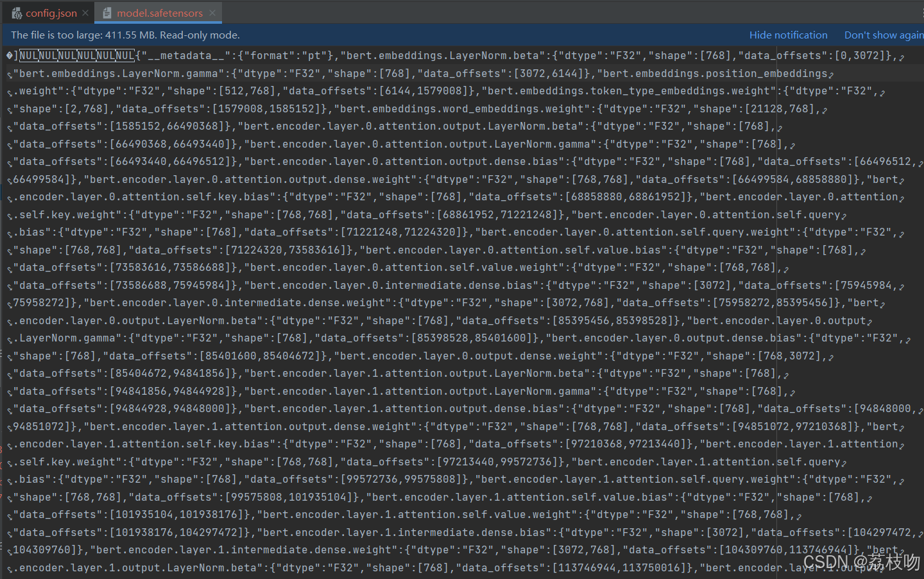Viewport: 924px width, 579px height.
Task: Click the config.json file type icon
Action: point(17,13)
